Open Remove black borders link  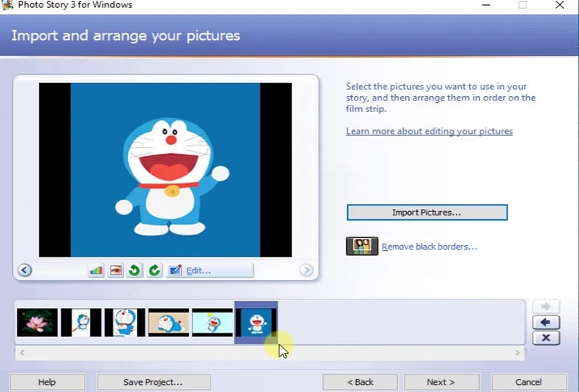(429, 247)
